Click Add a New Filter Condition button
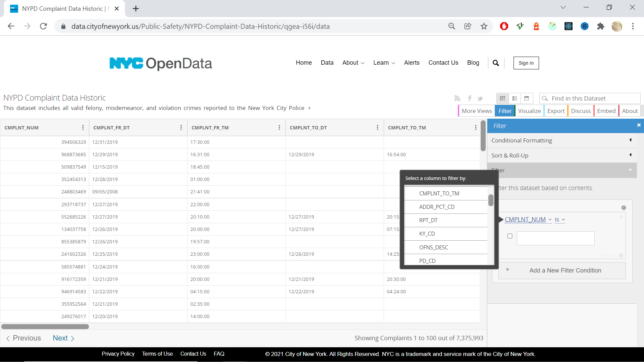Image resolution: width=644 pixels, height=362 pixels. (x=565, y=270)
